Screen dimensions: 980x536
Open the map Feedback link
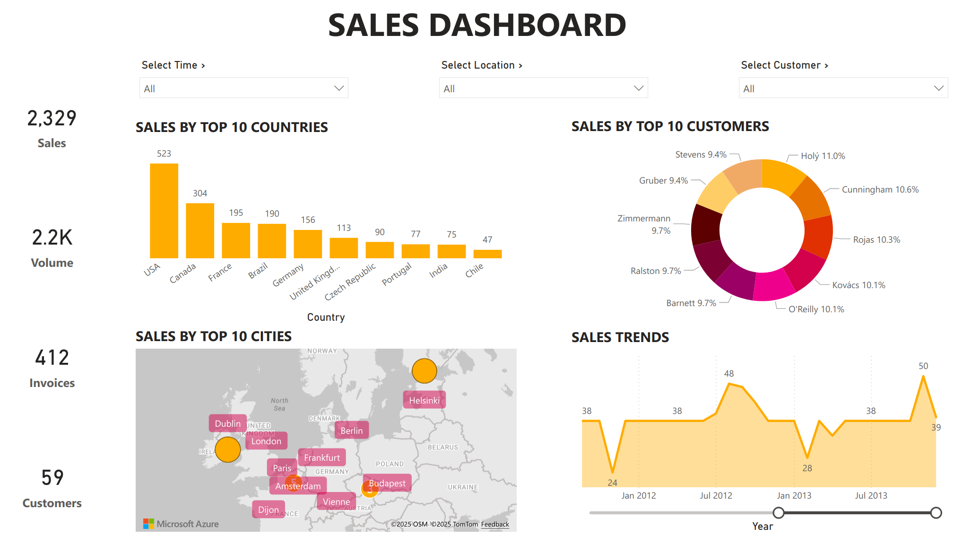tap(495, 524)
